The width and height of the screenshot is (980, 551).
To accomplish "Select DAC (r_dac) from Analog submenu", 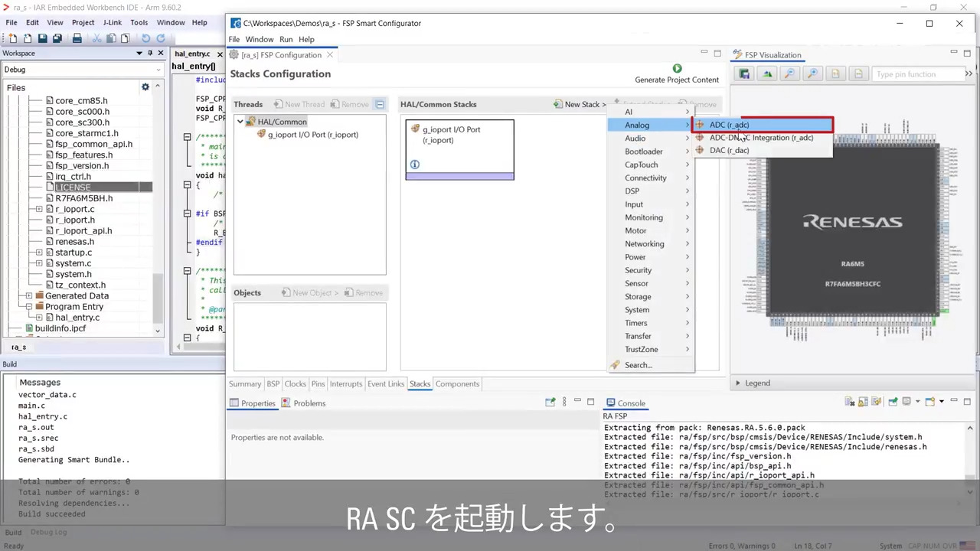I will pyautogui.click(x=762, y=151).
